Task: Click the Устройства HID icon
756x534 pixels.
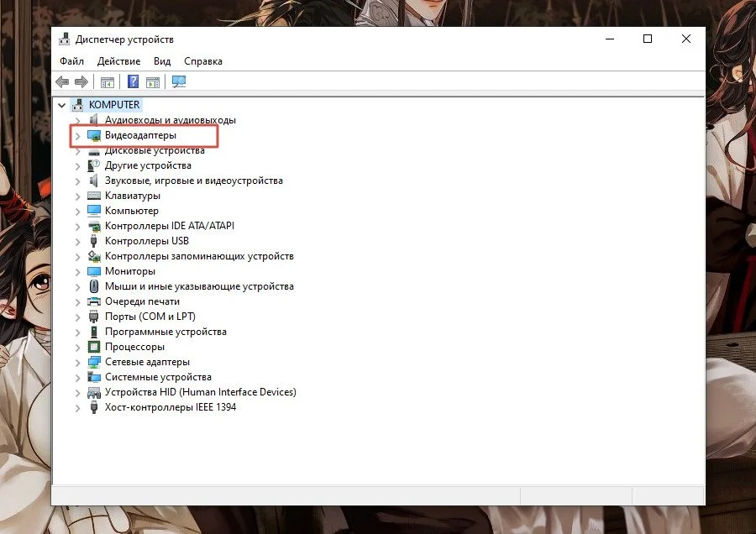Action: tap(94, 392)
